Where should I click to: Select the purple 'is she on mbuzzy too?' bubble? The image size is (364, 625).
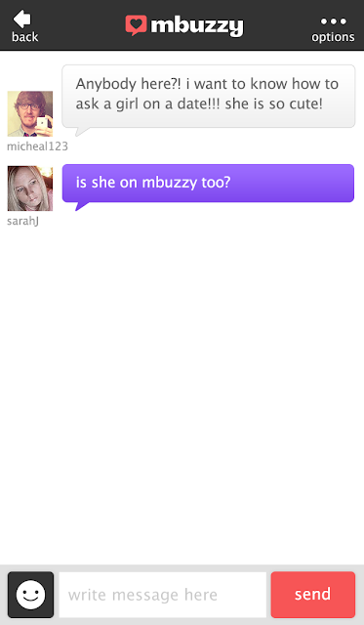click(208, 183)
